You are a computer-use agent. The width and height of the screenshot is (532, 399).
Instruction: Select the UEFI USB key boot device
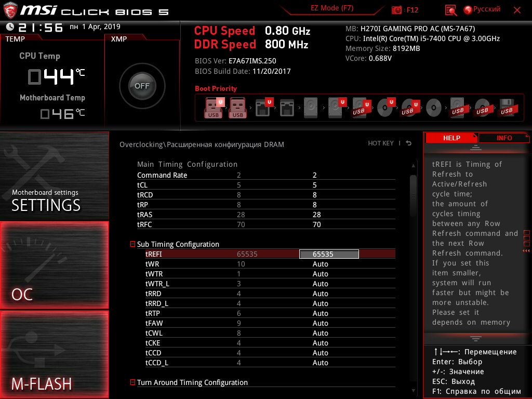click(214, 108)
